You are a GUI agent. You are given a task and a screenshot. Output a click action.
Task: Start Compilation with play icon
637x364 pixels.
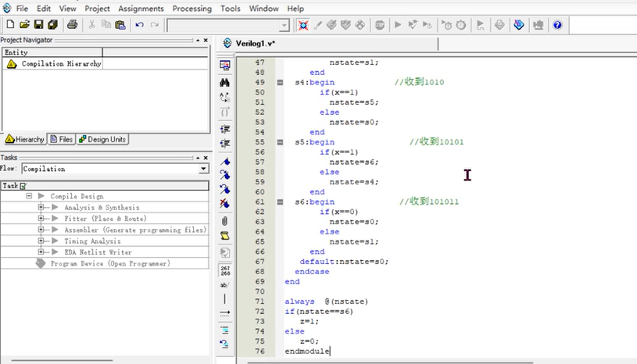[398, 25]
